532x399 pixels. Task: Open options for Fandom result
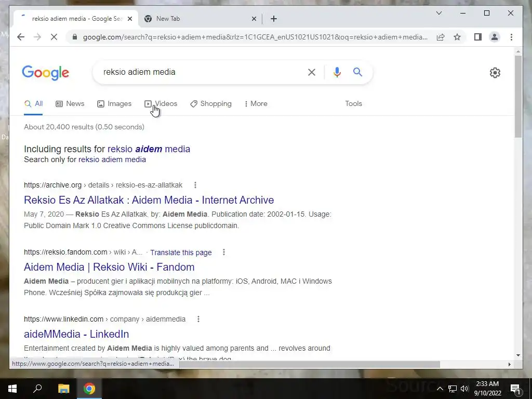[x=223, y=252]
